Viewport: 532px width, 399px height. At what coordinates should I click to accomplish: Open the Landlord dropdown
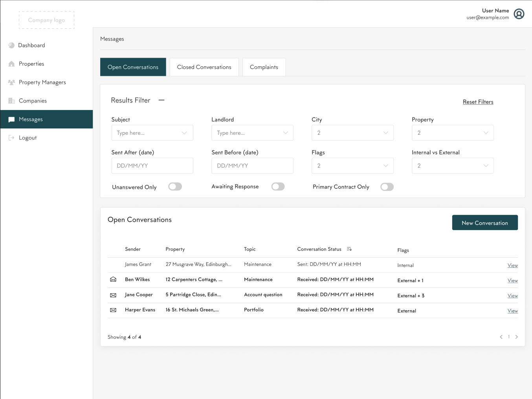pyautogui.click(x=252, y=133)
